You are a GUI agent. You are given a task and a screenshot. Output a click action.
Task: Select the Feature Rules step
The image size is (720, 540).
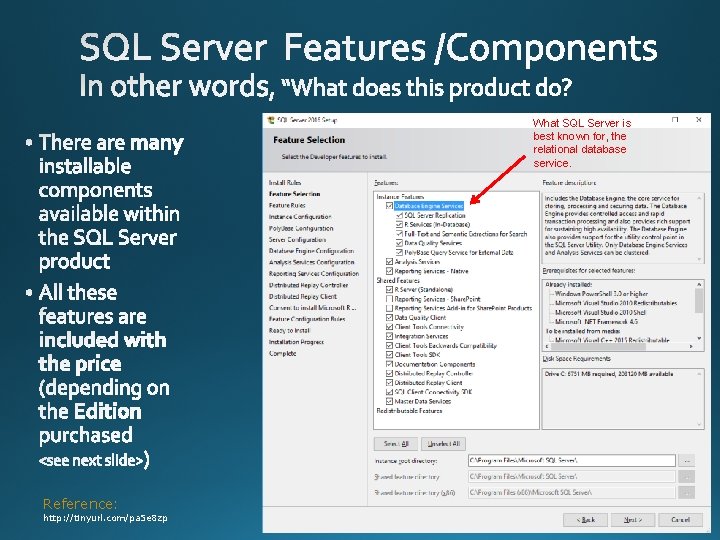tap(287, 205)
